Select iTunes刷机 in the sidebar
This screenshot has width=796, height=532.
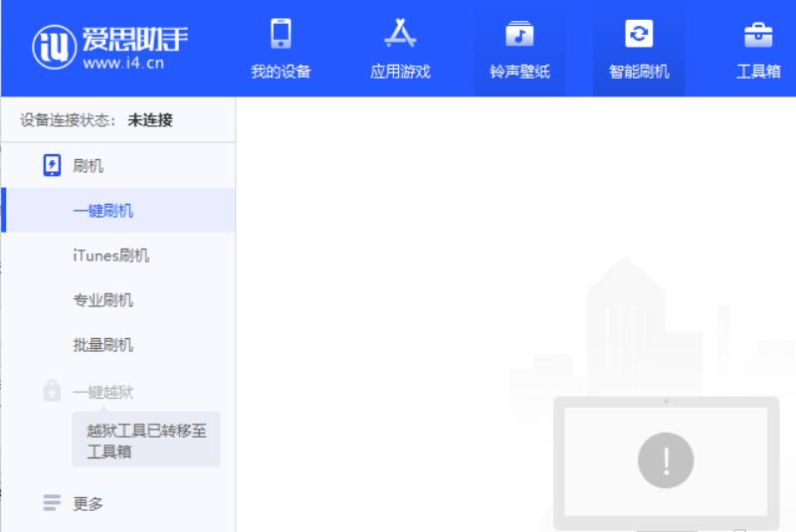click(117, 256)
